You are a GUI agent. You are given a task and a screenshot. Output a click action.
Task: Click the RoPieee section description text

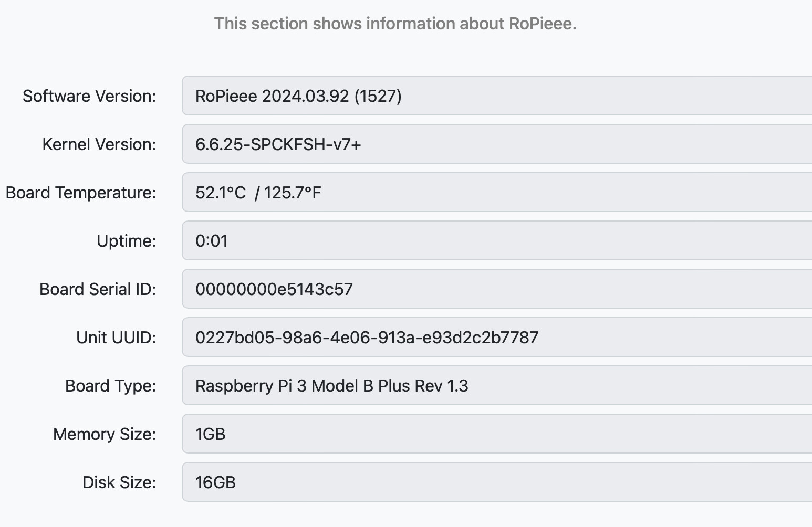tap(395, 24)
